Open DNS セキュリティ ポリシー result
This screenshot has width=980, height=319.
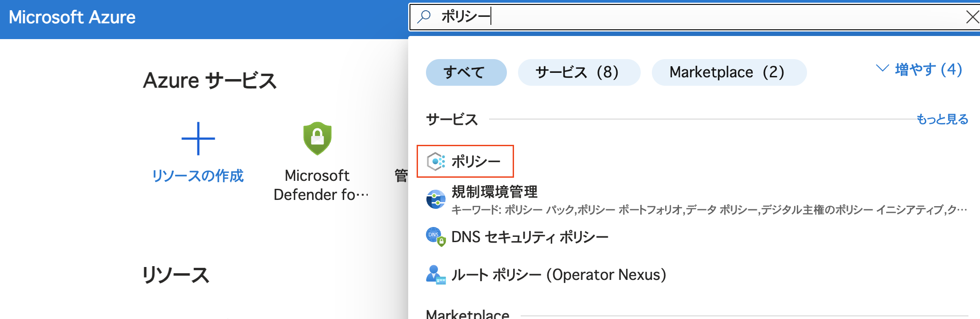[530, 237]
